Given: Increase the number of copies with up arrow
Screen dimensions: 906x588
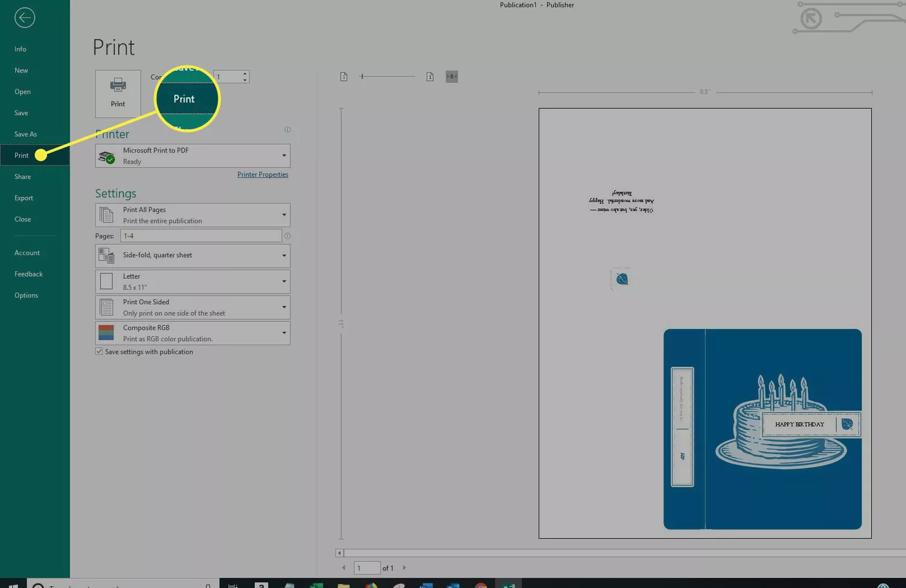Looking at the screenshot, I should coord(245,74).
